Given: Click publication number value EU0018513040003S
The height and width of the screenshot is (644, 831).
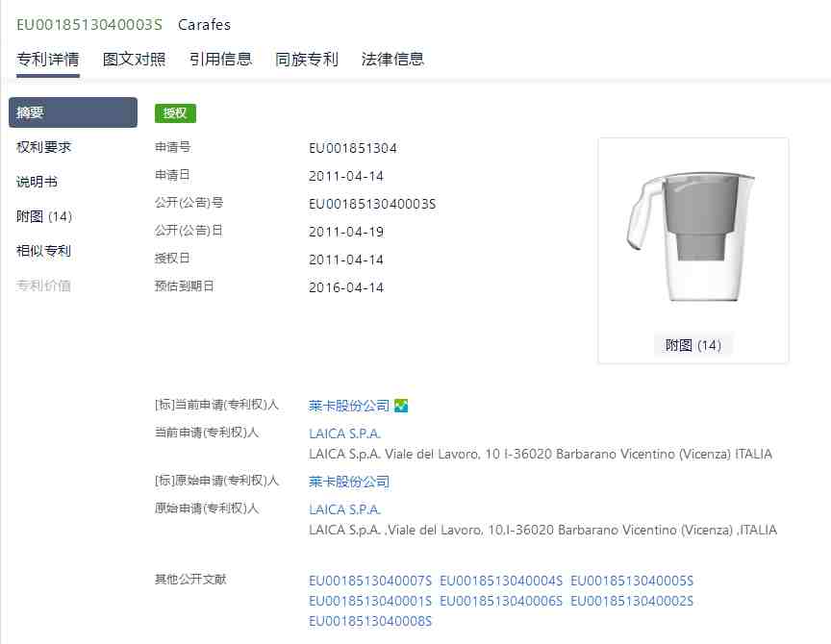Looking at the screenshot, I should (x=372, y=204).
